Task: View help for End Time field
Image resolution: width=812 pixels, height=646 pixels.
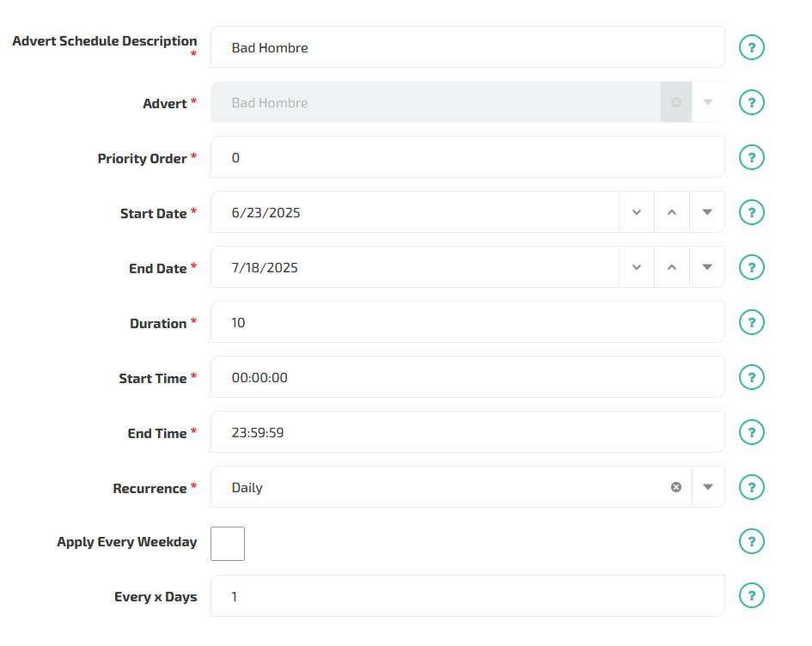Action: 751,432
